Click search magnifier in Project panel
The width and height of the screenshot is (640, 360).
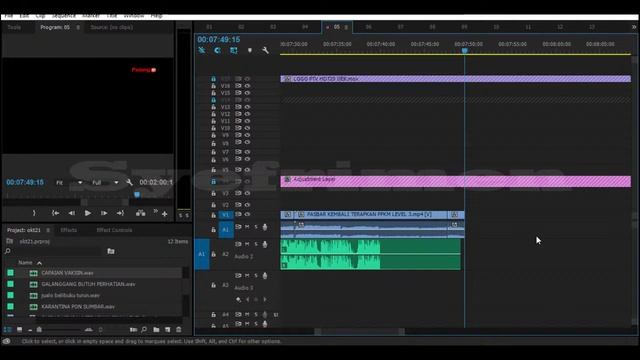click(x=8, y=251)
